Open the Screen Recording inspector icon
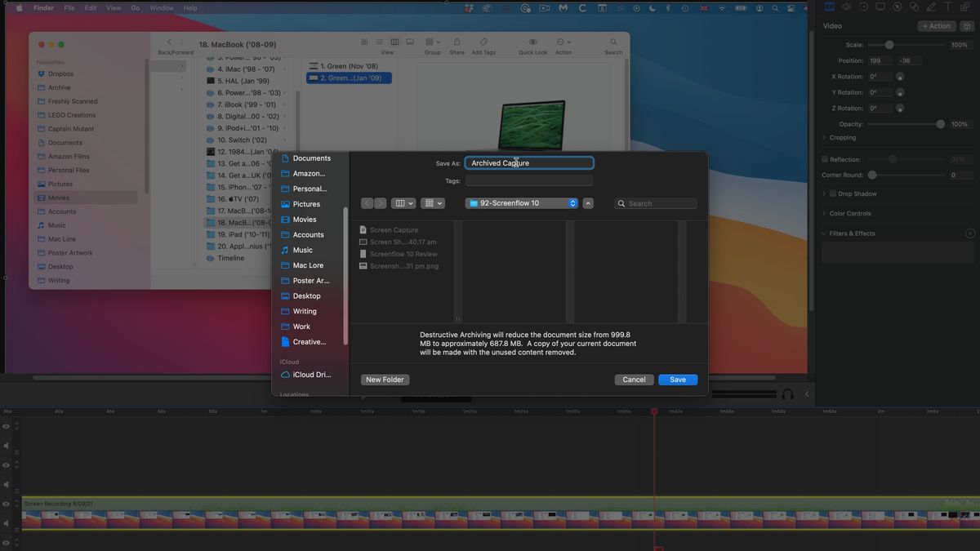Image resolution: width=980 pixels, height=551 pixels. [x=880, y=7]
